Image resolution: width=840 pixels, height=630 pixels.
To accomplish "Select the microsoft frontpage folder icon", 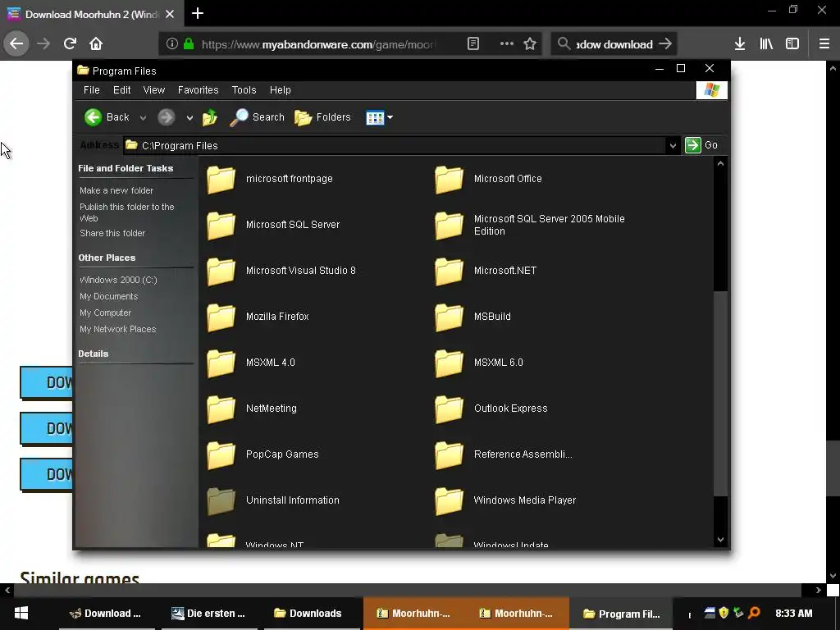I will click(221, 179).
